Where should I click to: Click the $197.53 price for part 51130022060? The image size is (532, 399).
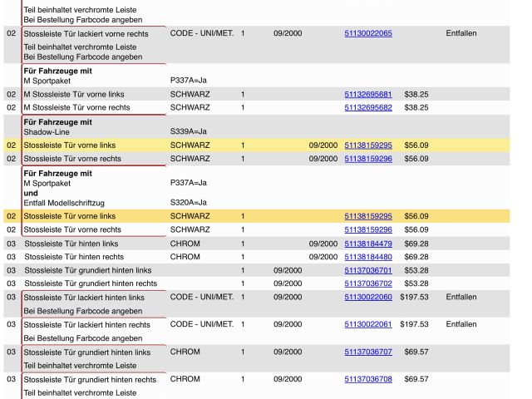(414, 297)
